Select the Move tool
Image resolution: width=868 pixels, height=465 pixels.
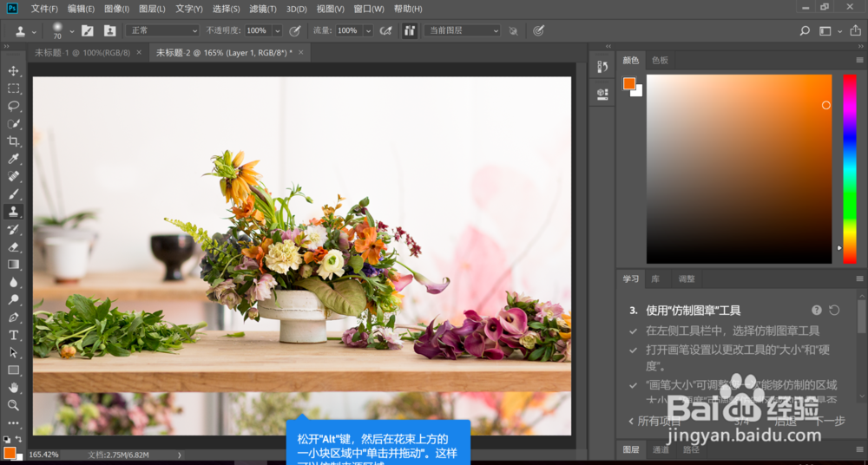point(14,71)
